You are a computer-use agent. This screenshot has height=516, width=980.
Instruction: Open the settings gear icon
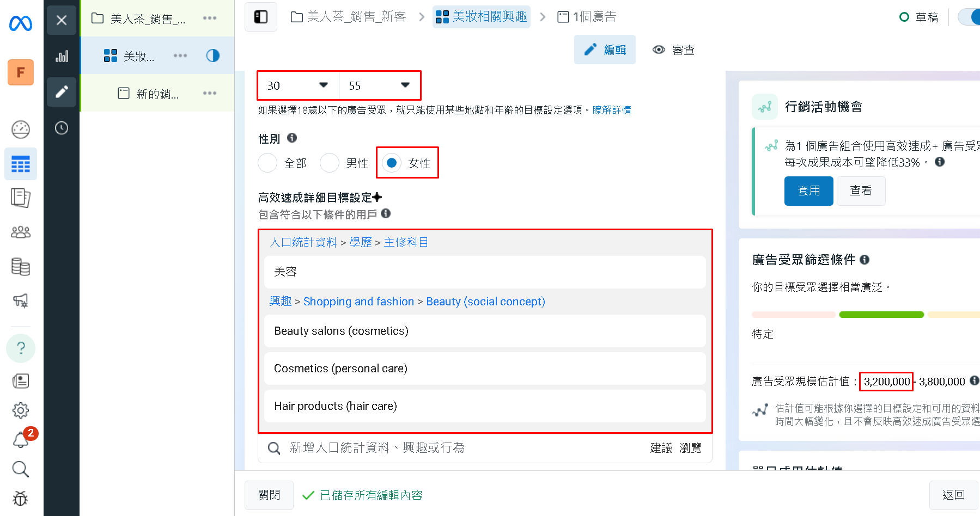point(21,410)
